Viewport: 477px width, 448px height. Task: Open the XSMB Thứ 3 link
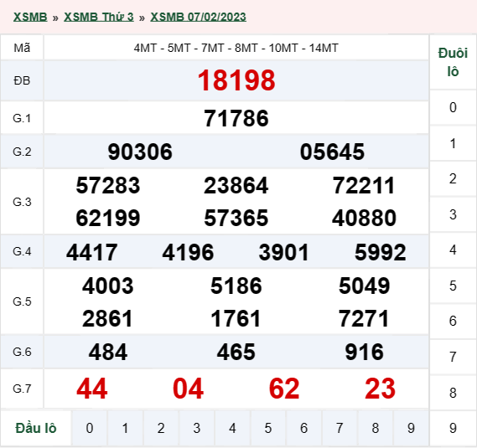click(x=99, y=17)
